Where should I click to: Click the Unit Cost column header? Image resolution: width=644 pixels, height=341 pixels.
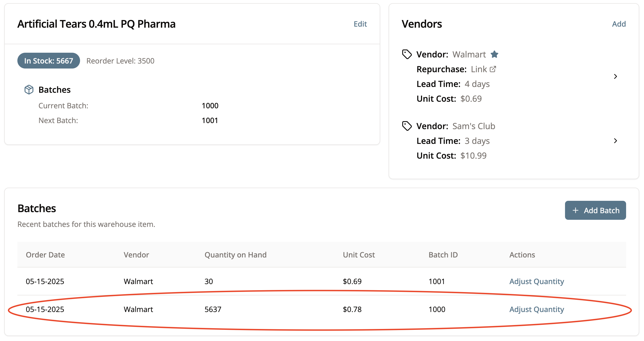(359, 255)
